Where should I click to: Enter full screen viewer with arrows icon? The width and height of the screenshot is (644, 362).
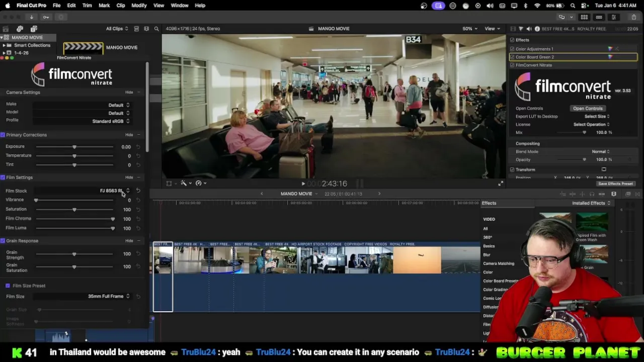(x=500, y=184)
